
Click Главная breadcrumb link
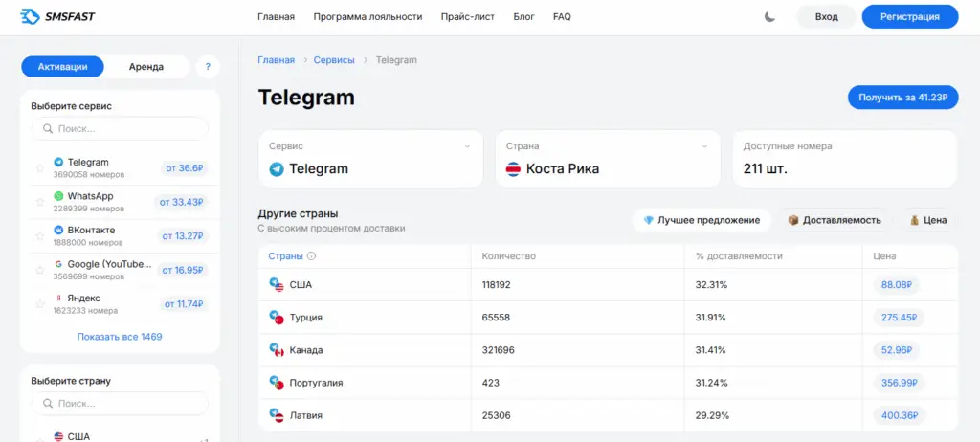tap(276, 60)
